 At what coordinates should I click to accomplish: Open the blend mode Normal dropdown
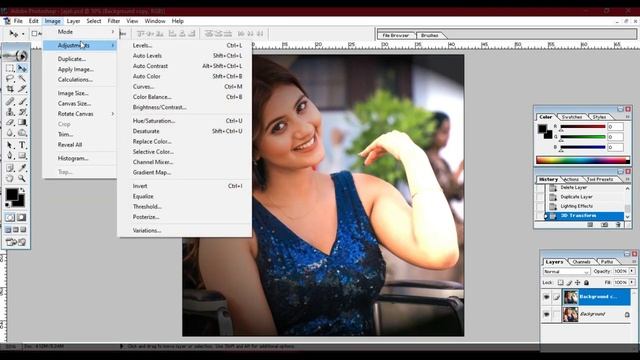click(567, 271)
